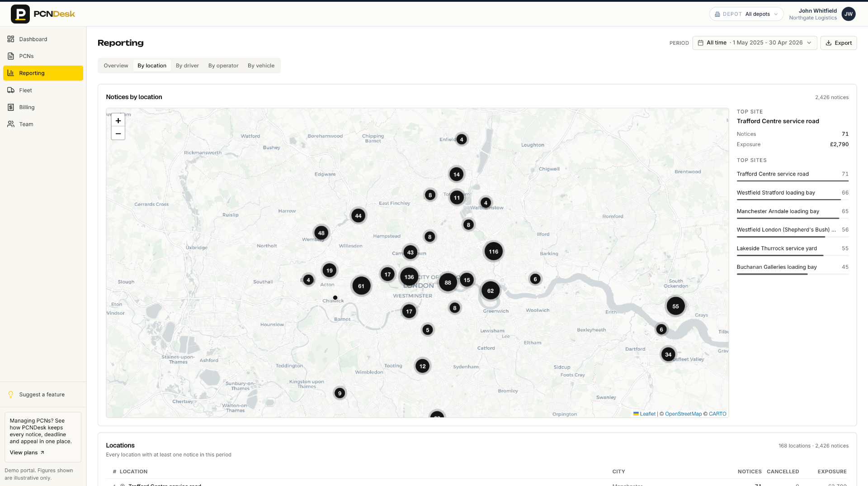Screen dimensions: 868x486
Task: Click the 14 cluster marker on map
Action: coord(457,174)
